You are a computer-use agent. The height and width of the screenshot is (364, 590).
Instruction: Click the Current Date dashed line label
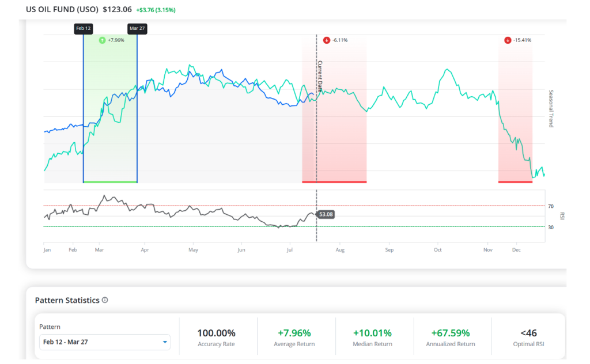(320, 77)
